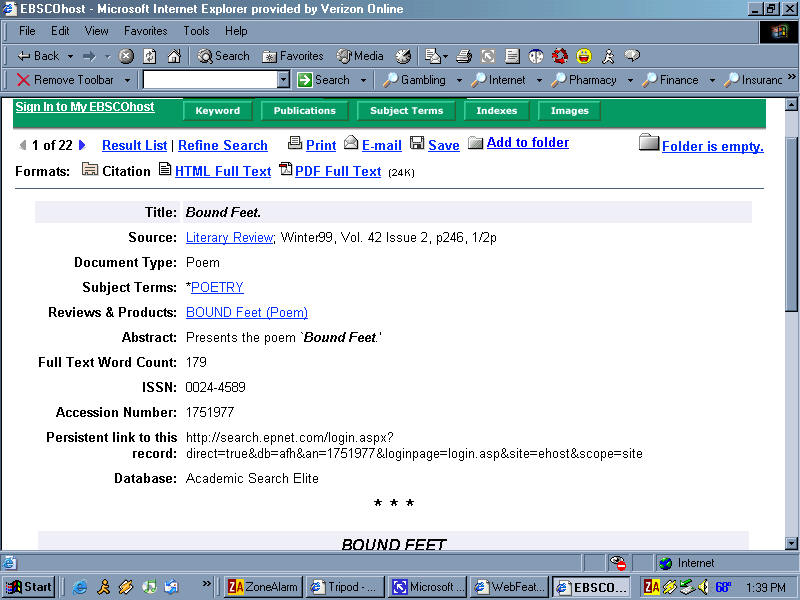The width and height of the screenshot is (800, 600).
Task: Click the Edit page icon in toolbar
Action: (512, 56)
